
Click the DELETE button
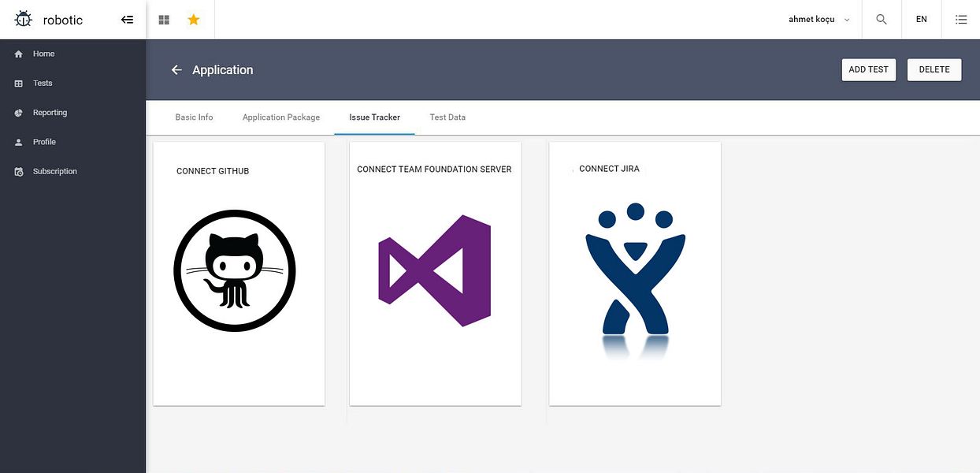coord(934,69)
